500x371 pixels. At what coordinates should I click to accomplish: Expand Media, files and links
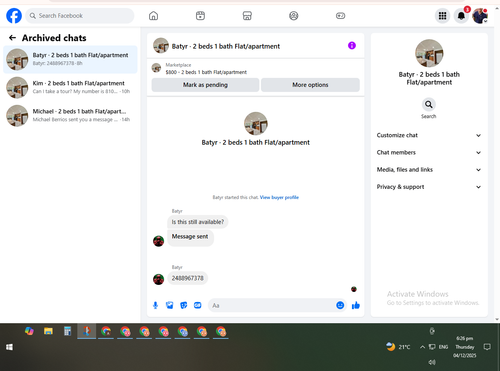click(429, 170)
